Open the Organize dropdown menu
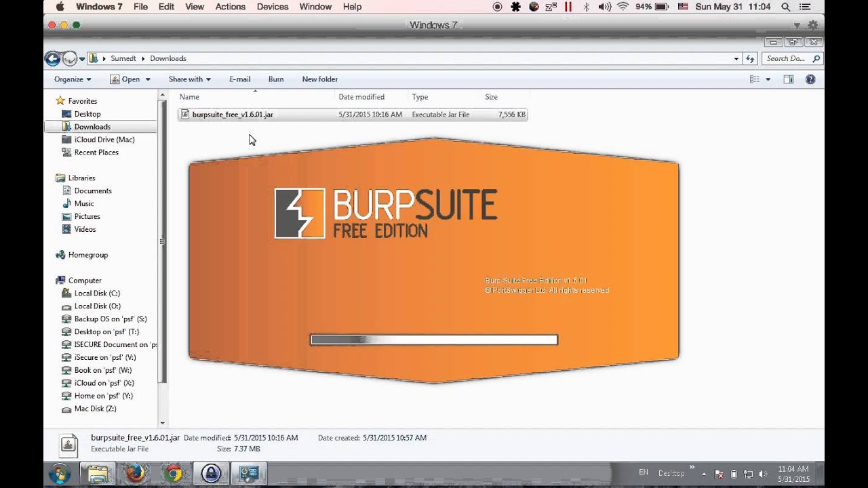Screen dimensions: 868x488 (73, 79)
